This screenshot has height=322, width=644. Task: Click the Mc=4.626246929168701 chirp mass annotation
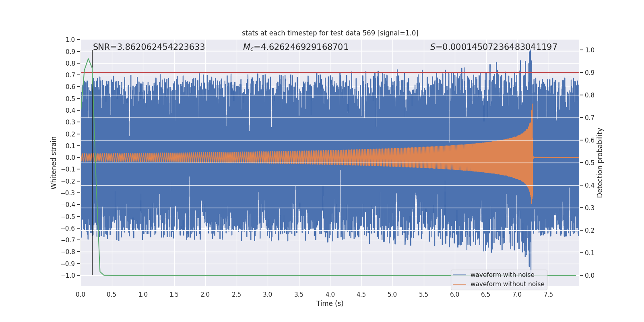pyautogui.click(x=296, y=47)
